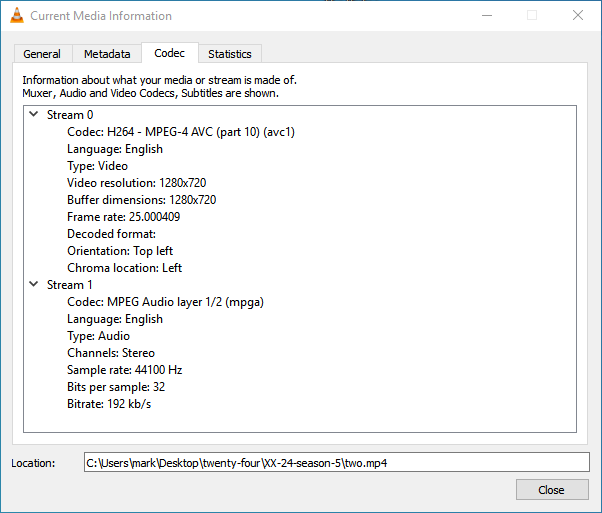Close the window using the title bar X

pos(578,15)
